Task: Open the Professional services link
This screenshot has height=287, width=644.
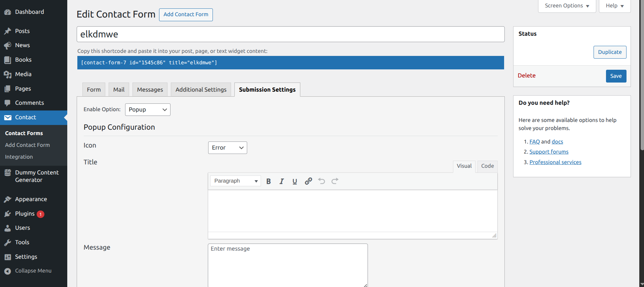Action: coord(555,162)
